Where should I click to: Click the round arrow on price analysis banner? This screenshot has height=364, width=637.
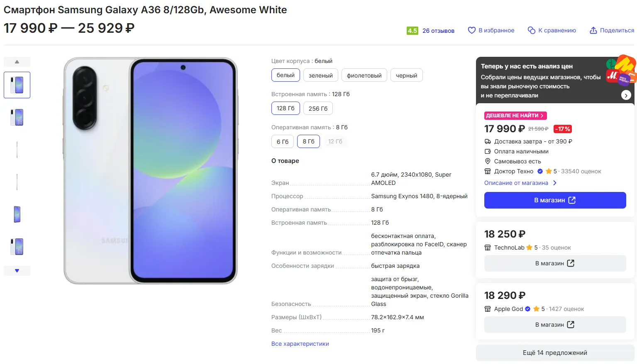click(626, 95)
